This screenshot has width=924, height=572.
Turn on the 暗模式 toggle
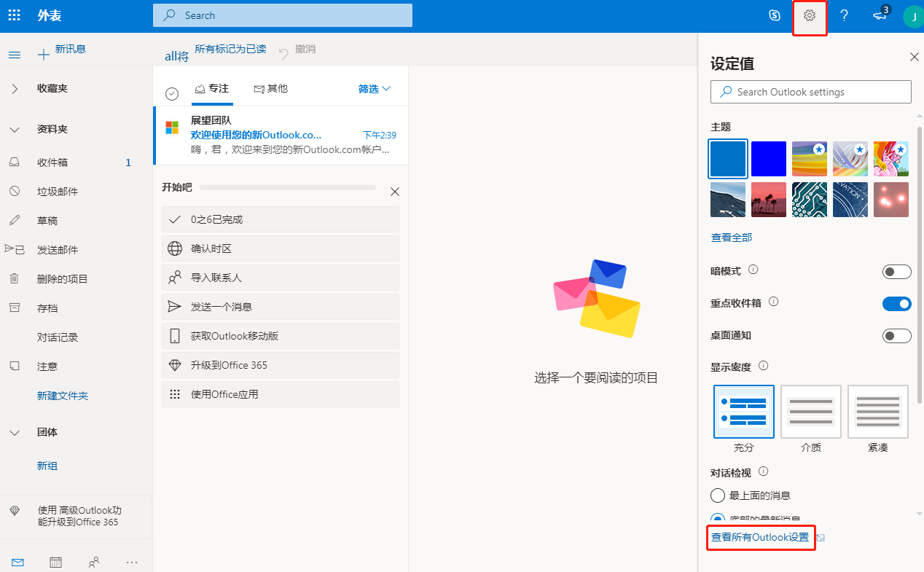(x=896, y=272)
